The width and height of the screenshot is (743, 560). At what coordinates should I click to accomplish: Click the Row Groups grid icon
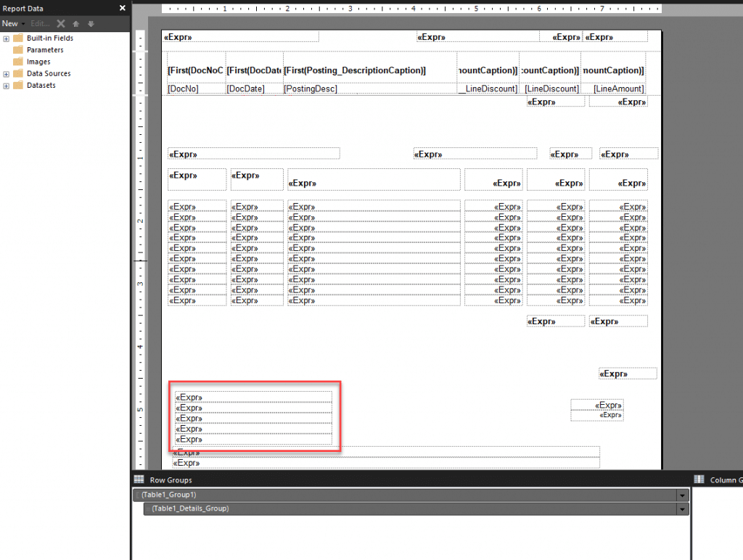pyautogui.click(x=139, y=479)
